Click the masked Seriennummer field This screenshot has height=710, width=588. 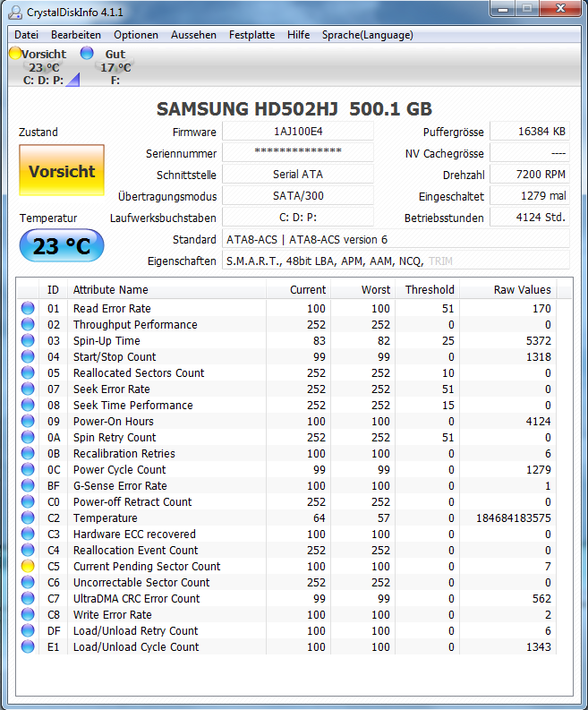[298, 152]
